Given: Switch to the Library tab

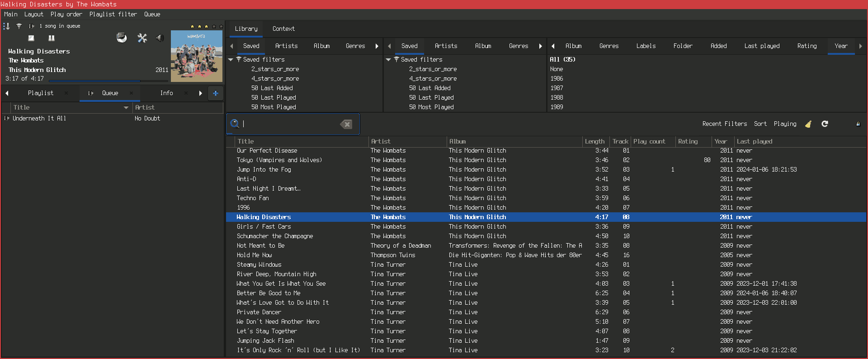Looking at the screenshot, I should (246, 29).
